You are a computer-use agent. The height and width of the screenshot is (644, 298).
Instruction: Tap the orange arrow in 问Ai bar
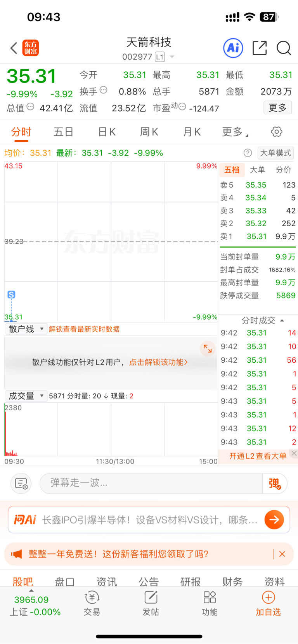(274, 520)
